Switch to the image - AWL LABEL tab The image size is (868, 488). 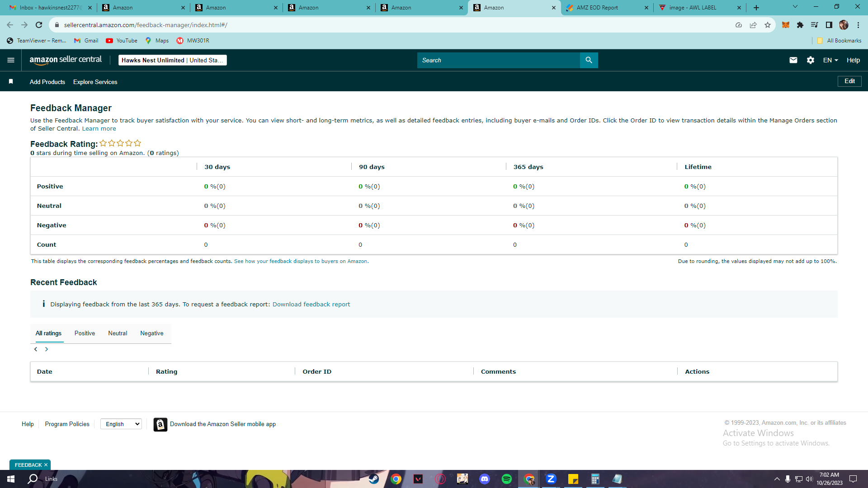(700, 8)
